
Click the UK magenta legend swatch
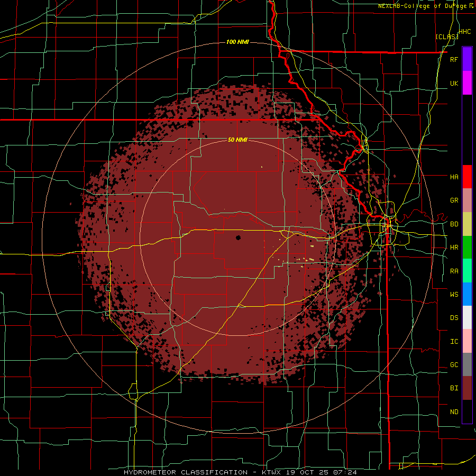467,83
